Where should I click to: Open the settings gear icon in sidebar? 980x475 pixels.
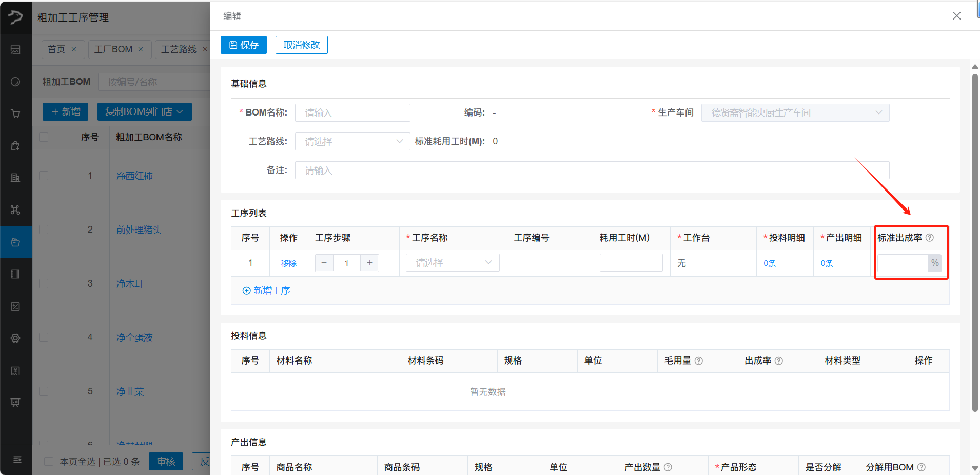click(15, 338)
